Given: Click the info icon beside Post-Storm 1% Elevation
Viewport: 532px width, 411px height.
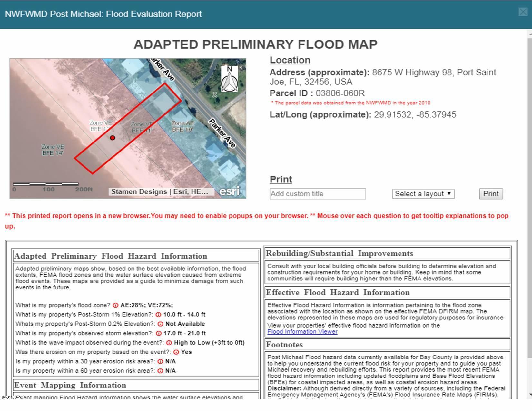Looking at the screenshot, I should (159, 315).
